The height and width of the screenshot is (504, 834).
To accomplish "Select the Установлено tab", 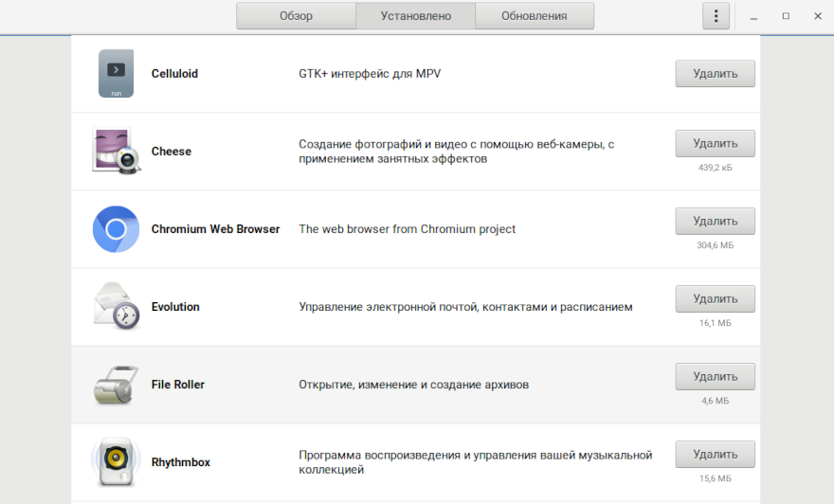I will click(x=415, y=16).
